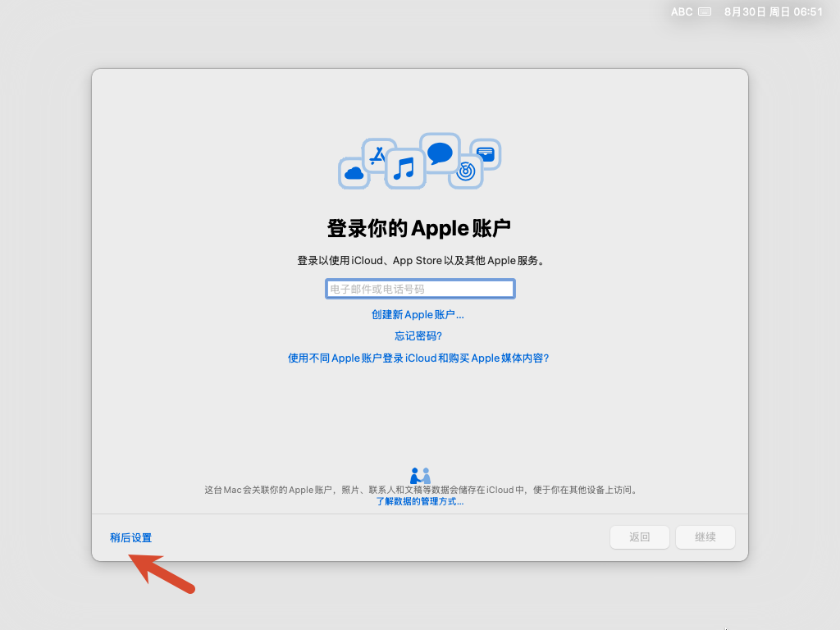Click the date and time in menu bar

pyautogui.click(x=773, y=11)
